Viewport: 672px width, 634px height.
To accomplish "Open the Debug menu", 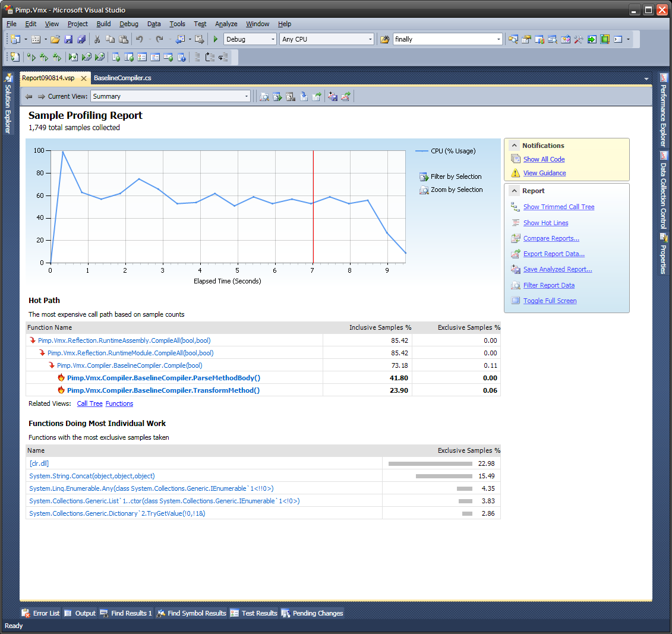I will pos(128,24).
